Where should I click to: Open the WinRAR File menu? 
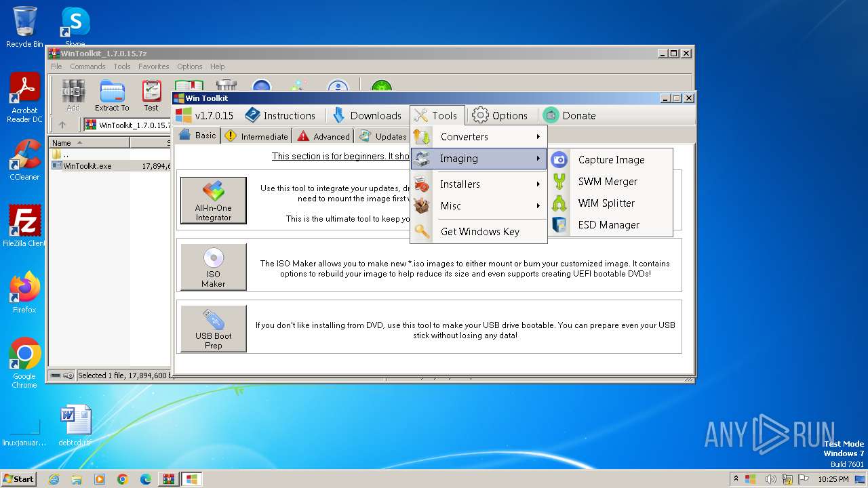click(56, 66)
